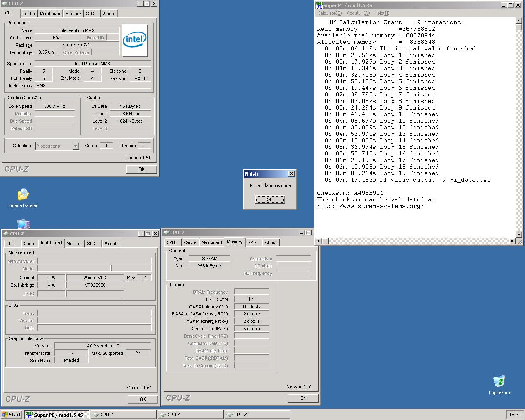Click xtremesystems.org URL in Super PI output
The height and width of the screenshot is (420, 525).
click(x=371, y=206)
